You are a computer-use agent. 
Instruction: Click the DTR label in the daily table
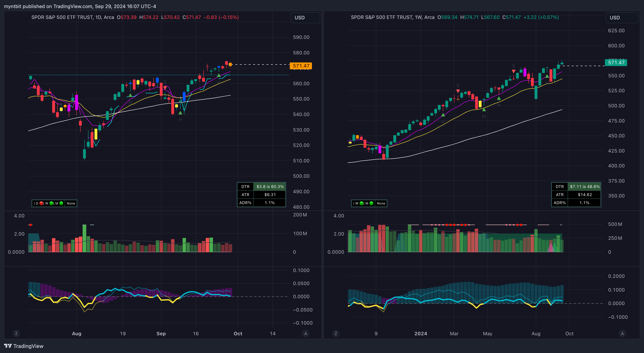pyautogui.click(x=245, y=187)
